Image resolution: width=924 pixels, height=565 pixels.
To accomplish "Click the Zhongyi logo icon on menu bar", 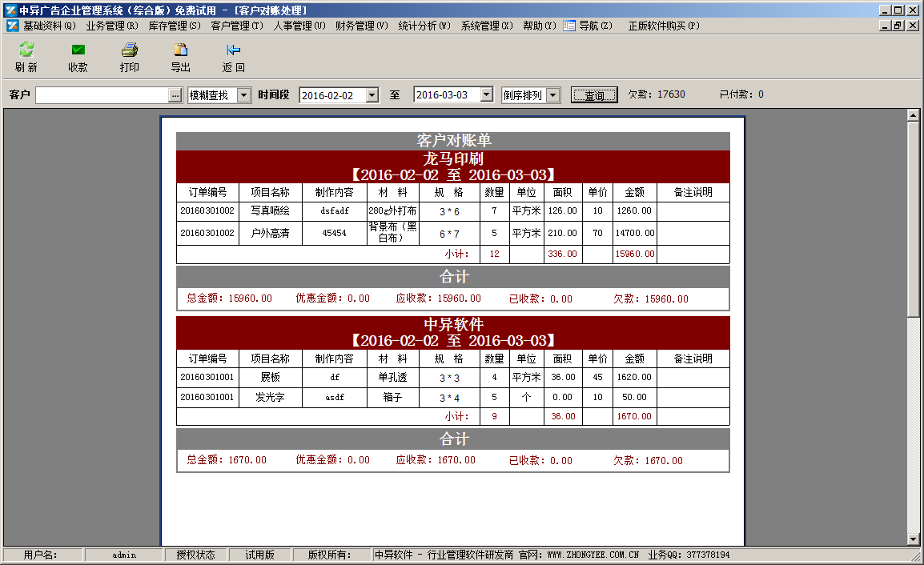I will 11,26.
